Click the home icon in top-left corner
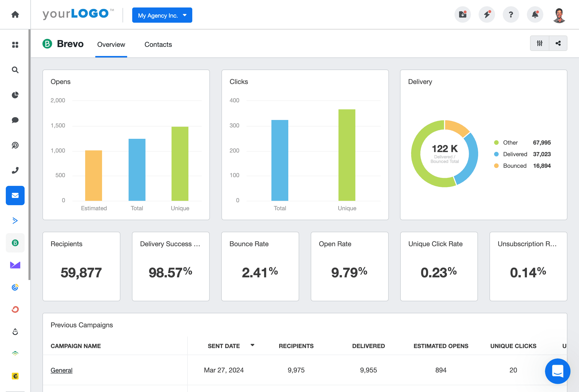The width and height of the screenshot is (579, 392). pyautogui.click(x=15, y=14)
